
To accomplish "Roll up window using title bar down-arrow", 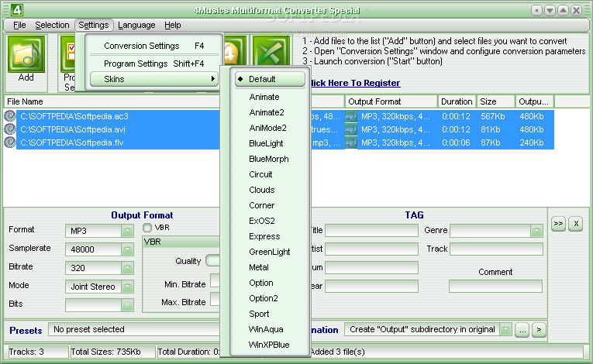I will point(550,11).
